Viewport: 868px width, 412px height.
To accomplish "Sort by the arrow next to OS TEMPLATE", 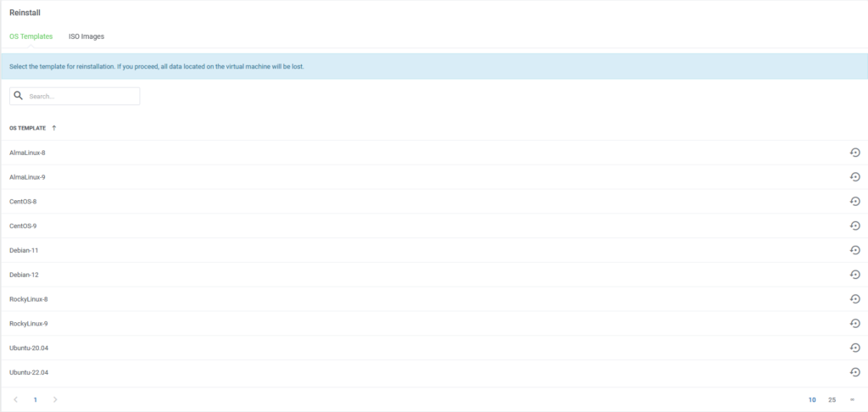I will [x=53, y=128].
